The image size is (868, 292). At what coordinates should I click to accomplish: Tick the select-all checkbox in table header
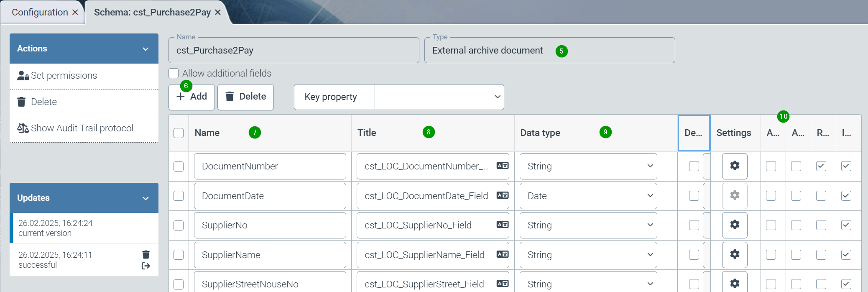coord(179,133)
